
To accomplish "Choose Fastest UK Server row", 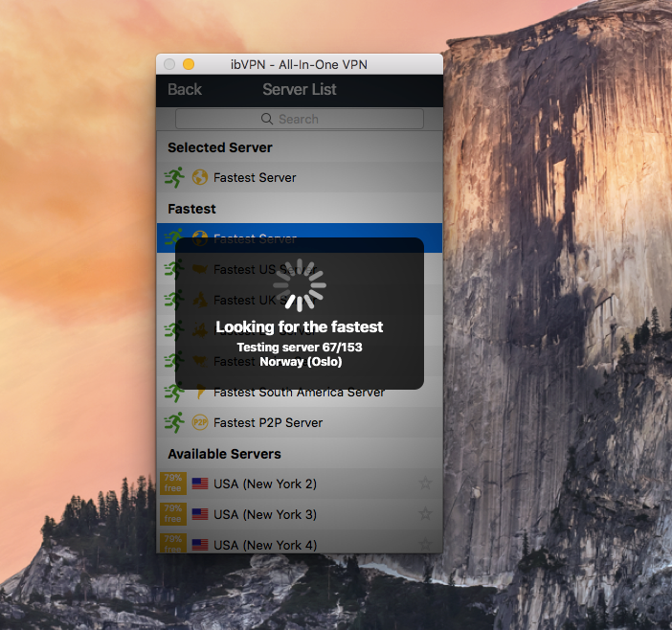I will tap(299, 300).
